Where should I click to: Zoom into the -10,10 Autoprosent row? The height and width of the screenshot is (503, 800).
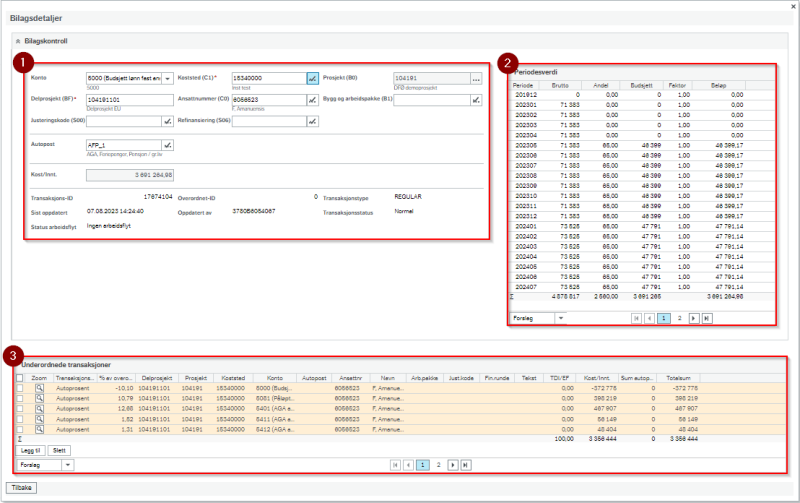39,388
